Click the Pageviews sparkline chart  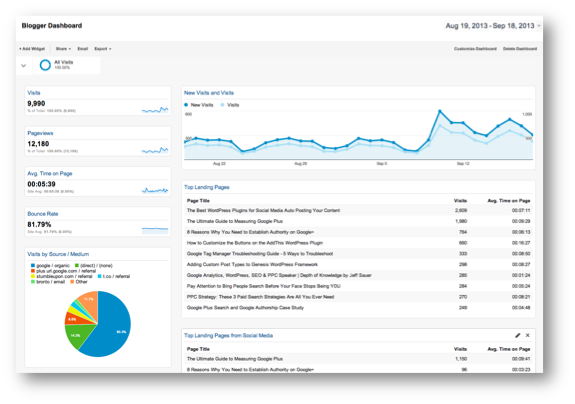coord(155,150)
